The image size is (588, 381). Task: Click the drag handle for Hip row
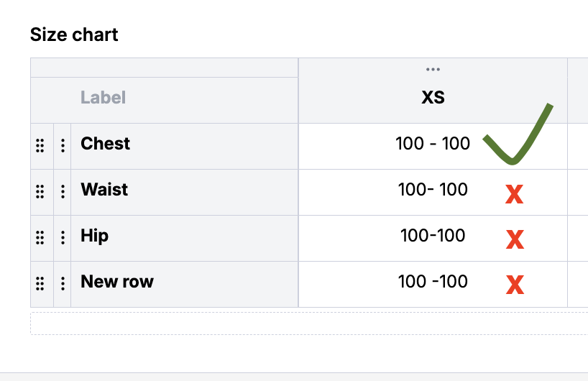(40, 238)
